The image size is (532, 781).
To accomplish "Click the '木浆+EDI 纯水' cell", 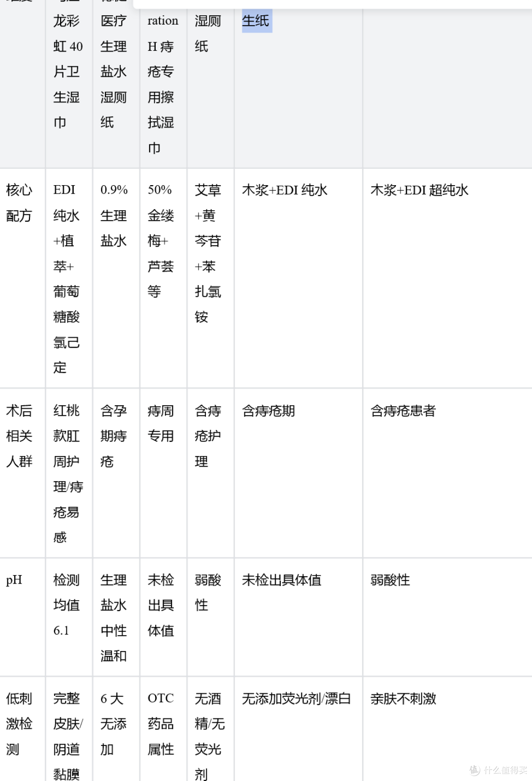I will 299,278.
